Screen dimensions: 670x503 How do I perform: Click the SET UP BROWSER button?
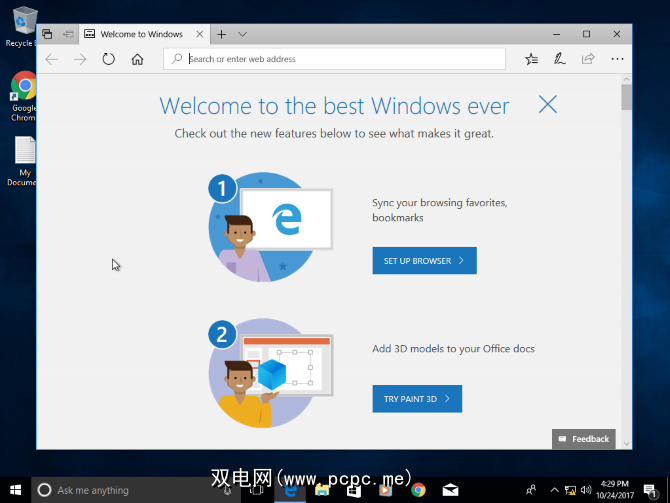point(424,261)
